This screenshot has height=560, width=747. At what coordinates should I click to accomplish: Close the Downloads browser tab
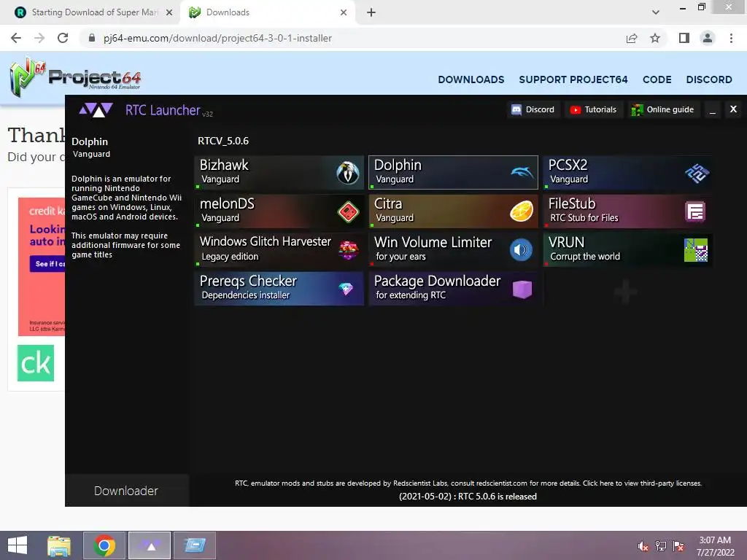[344, 12]
